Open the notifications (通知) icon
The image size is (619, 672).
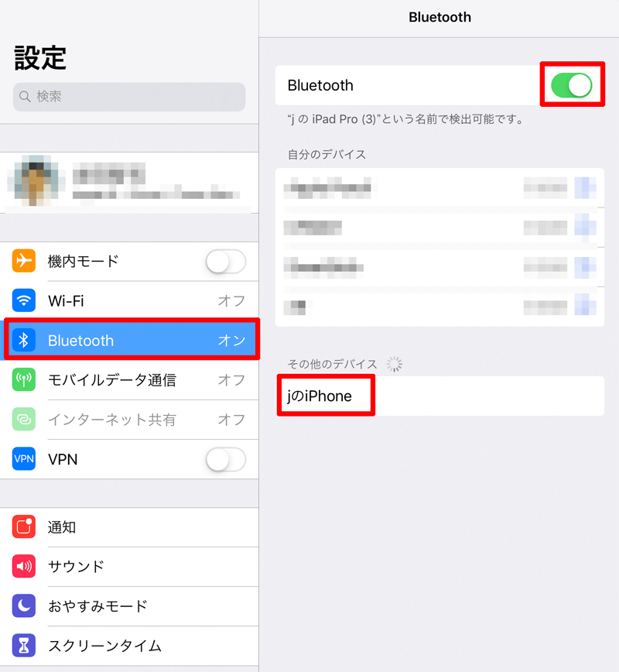[23, 526]
